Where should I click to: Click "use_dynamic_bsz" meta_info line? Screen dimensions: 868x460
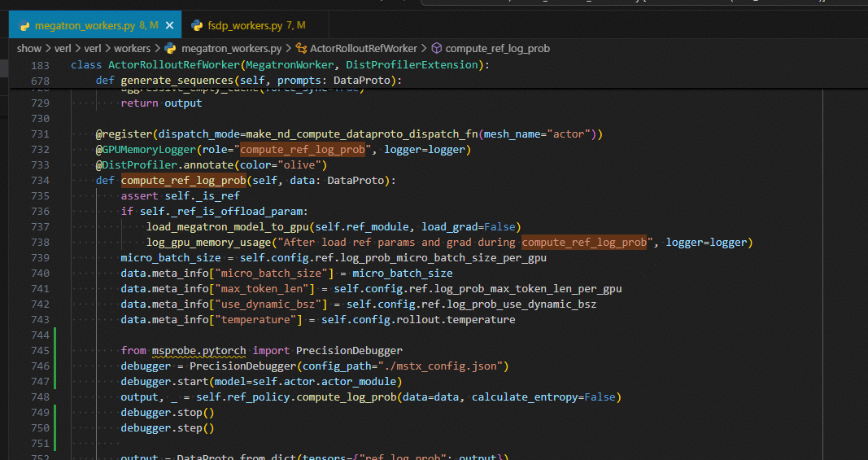[358, 304]
